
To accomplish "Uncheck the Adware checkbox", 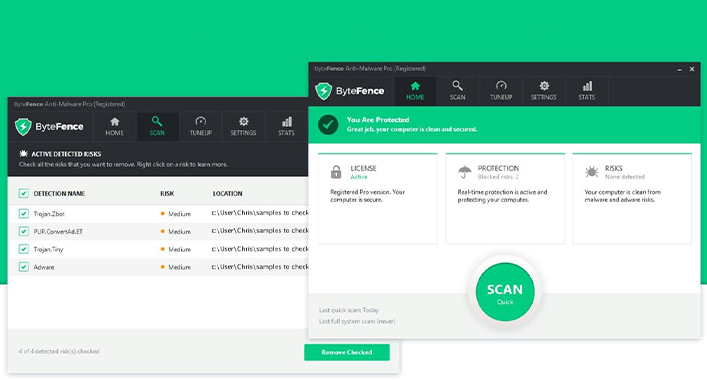I will pos(23,267).
